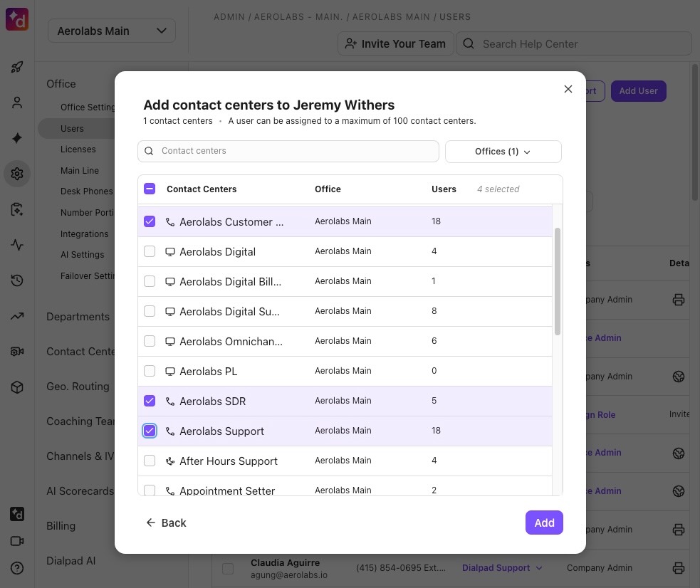
Task: Click the Add button in dialog
Action: click(x=544, y=523)
